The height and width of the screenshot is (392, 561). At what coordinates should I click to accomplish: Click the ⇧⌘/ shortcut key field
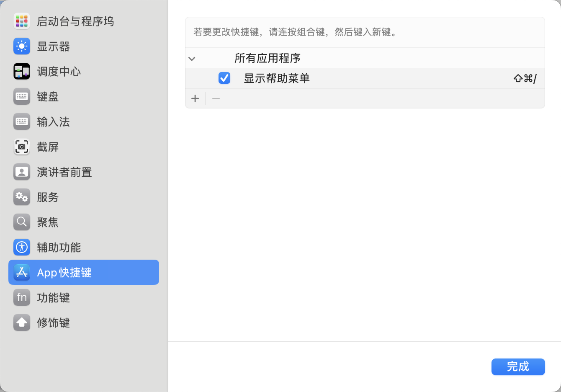[525, 78]
